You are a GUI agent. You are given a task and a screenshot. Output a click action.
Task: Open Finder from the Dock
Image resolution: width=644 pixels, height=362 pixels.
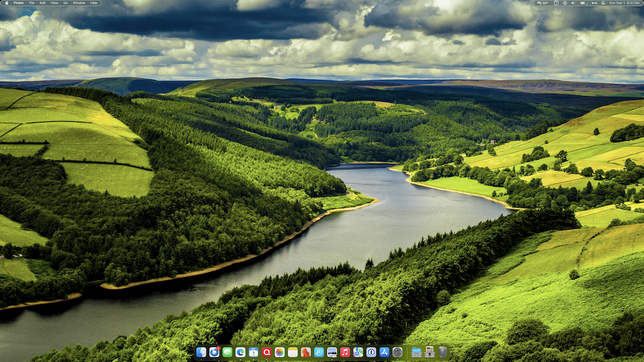(201, 353)
